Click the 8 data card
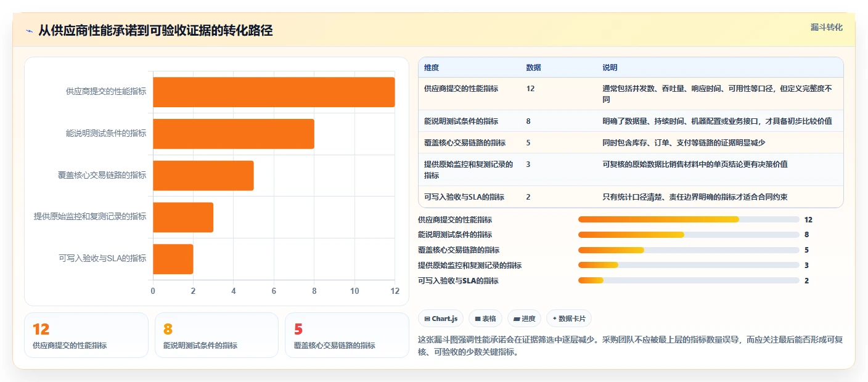This screenshot has height=382, width=868. tap(216, 335)
